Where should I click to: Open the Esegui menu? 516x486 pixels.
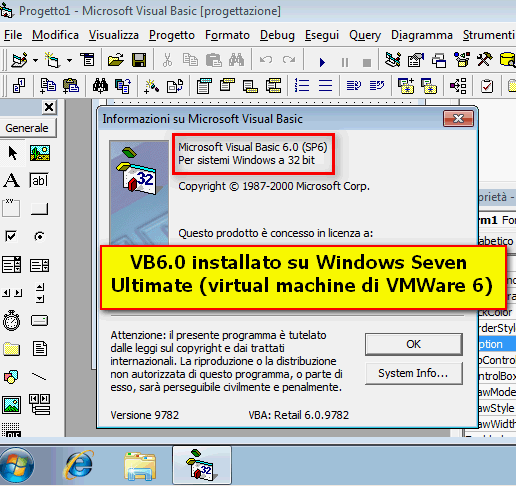tap(322, 35)
